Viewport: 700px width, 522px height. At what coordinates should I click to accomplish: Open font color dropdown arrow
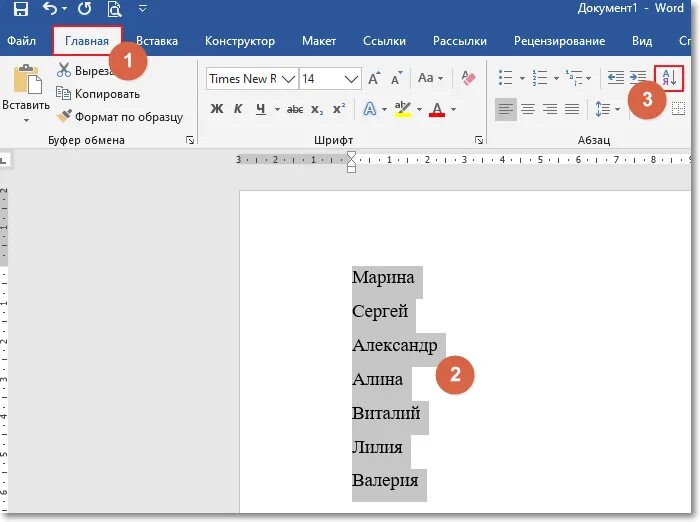[x=453, y=109]
